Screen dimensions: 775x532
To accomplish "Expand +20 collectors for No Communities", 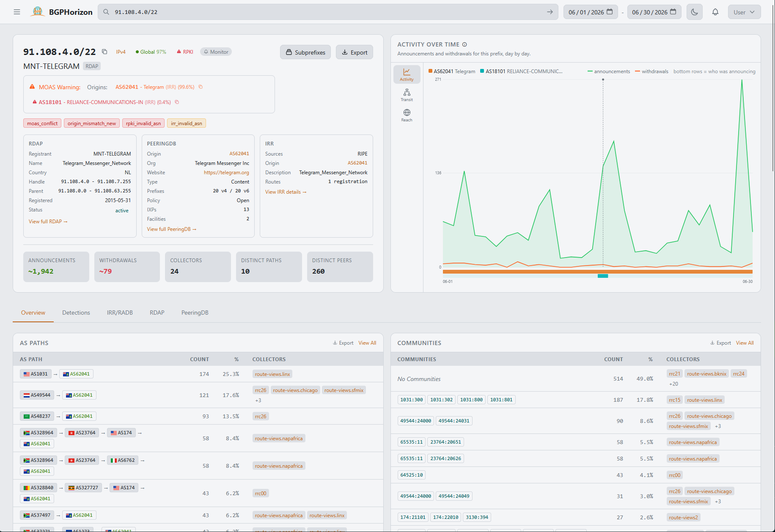I will (673, 384).
